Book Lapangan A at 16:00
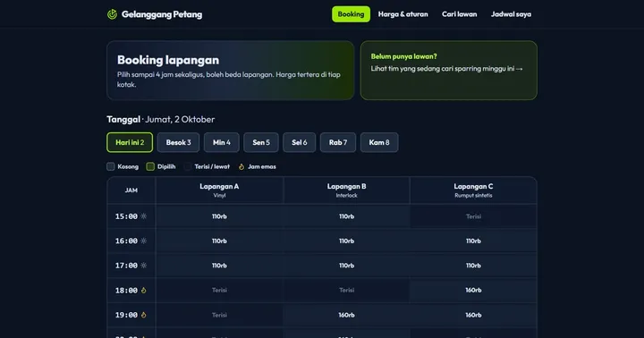Image resolution: width=644 pixels, height=338 pixels. coord(219,241)
